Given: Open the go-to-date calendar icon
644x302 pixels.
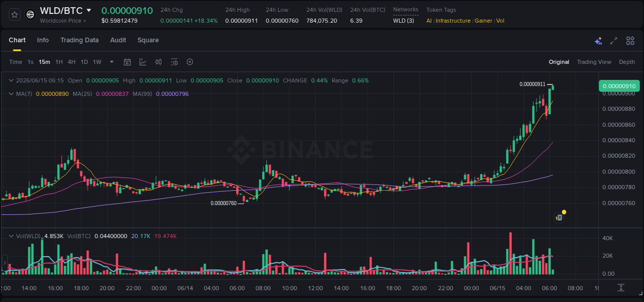Looking at the screenshot, I should 127,62.
